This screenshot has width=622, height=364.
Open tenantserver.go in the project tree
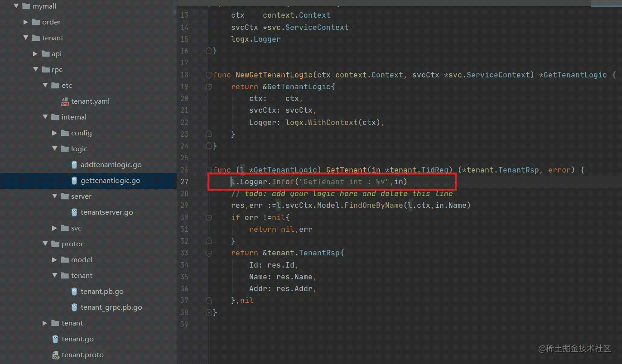[x=107, y=212]
